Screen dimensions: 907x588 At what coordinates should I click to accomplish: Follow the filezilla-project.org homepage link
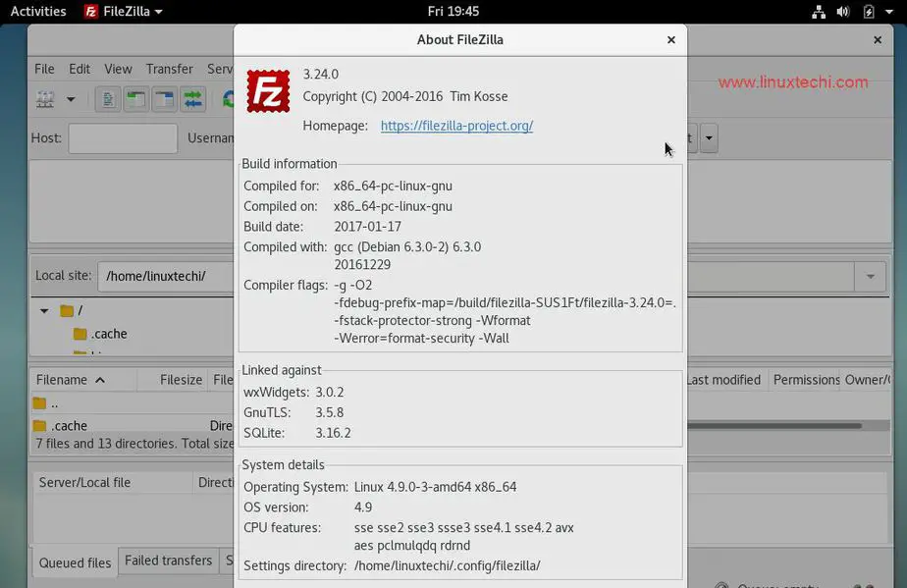click(456, 126)
